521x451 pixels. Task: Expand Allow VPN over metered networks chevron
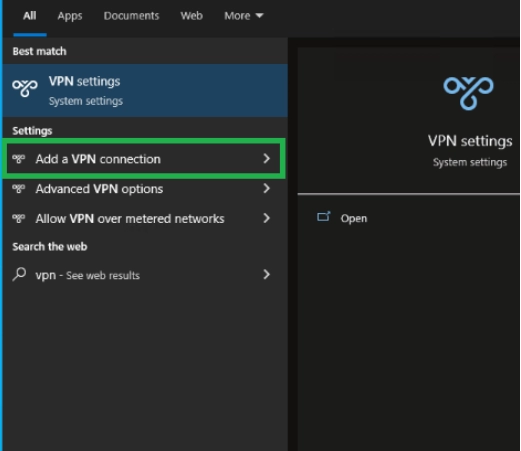point(266,218)
